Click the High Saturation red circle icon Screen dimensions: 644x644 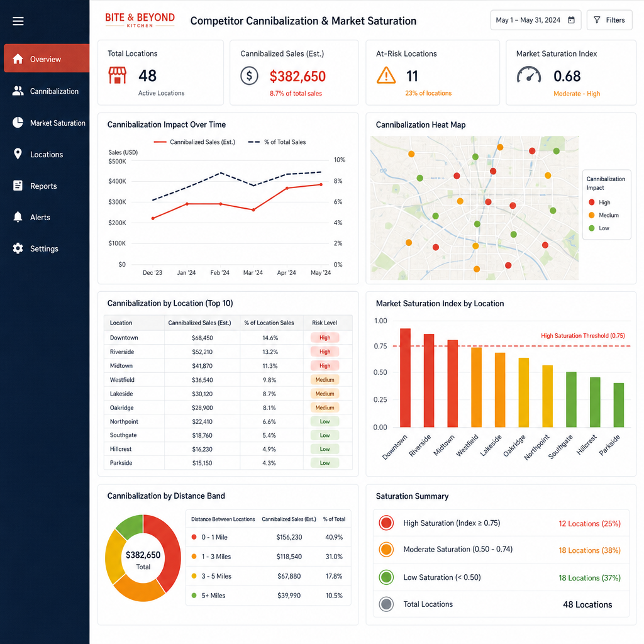click(386, 523)
